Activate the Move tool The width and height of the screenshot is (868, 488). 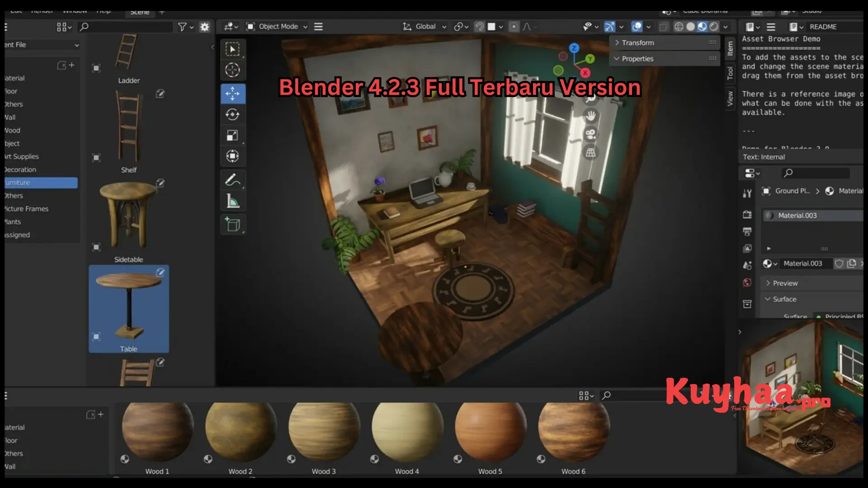[x=233, y=94]
